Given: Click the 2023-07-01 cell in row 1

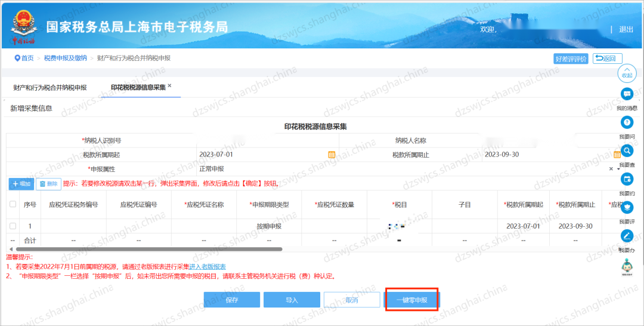Looking at the screenshot, I should (x=524, y=226).
